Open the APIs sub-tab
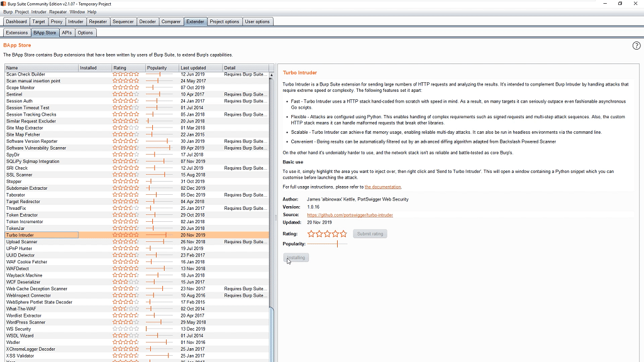Viewport: 644px width, 362px height. point(67,33)
